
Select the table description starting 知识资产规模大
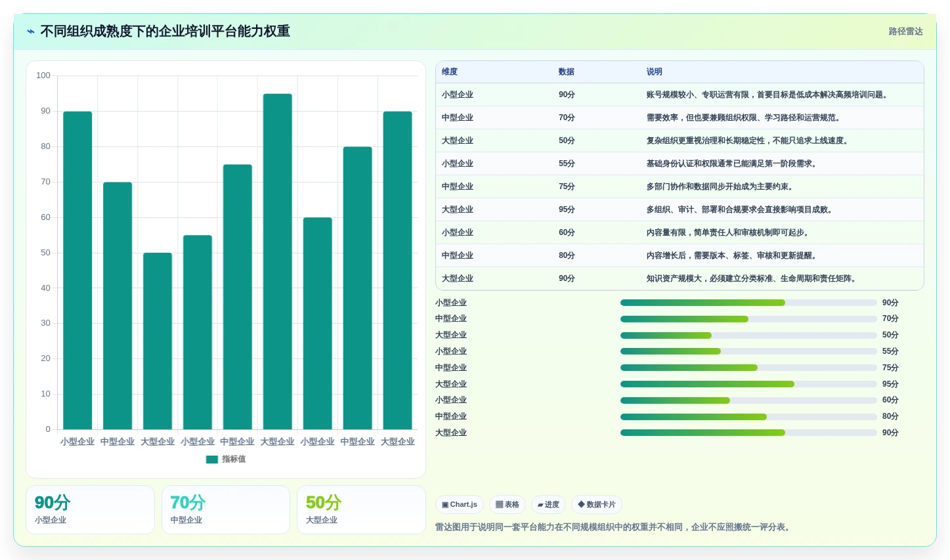pos(753,278)
